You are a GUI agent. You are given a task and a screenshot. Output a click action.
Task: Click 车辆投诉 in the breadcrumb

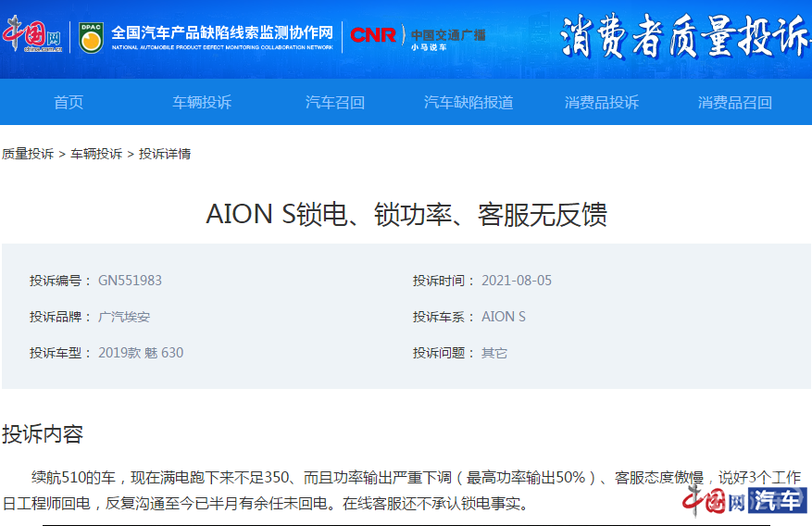96,154
